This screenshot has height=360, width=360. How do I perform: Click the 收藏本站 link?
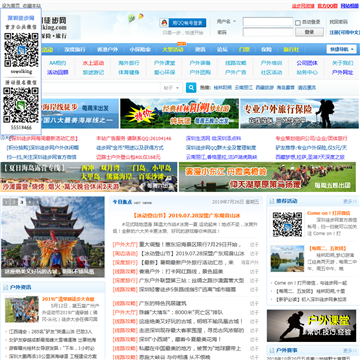32,6
